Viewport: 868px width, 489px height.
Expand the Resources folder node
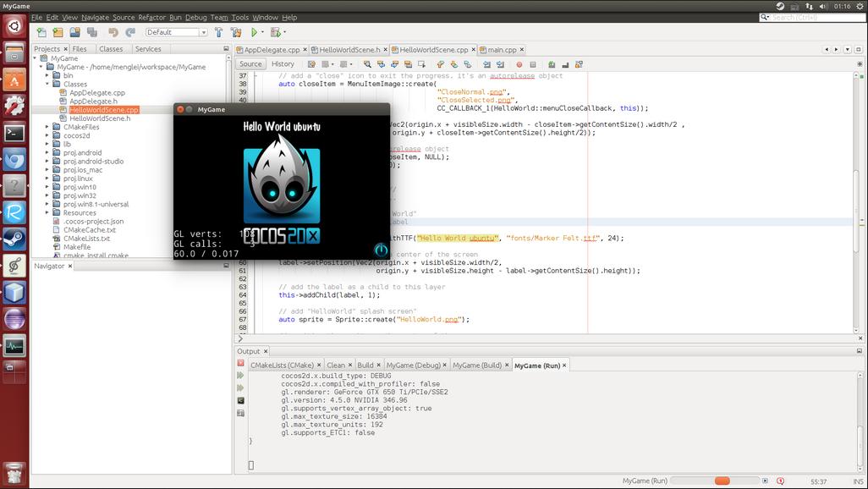(47, 213)
